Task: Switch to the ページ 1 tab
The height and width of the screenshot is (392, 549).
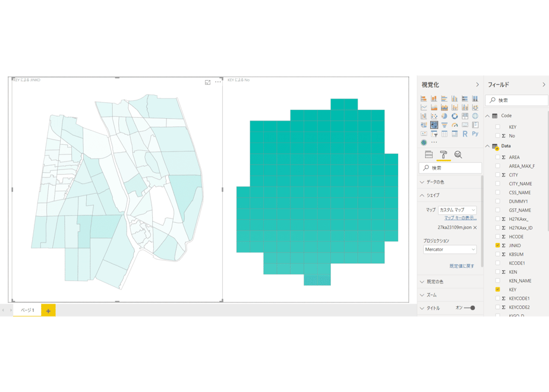Action: tap(27, 310)
